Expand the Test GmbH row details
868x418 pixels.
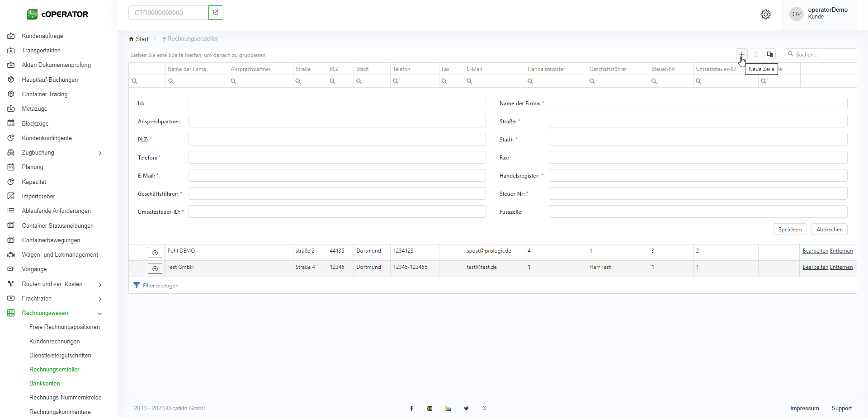pos(155,269)
